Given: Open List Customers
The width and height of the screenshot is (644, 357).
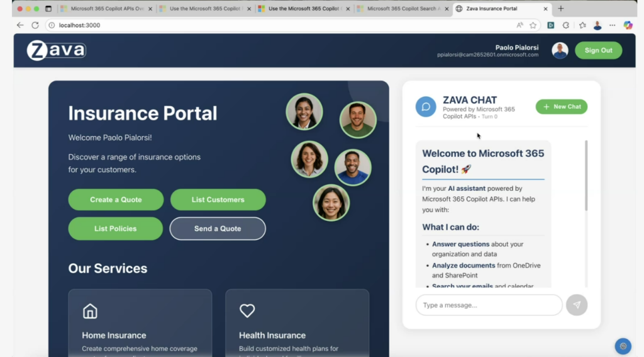Looking at the screenshot, I should pos(218,200).
